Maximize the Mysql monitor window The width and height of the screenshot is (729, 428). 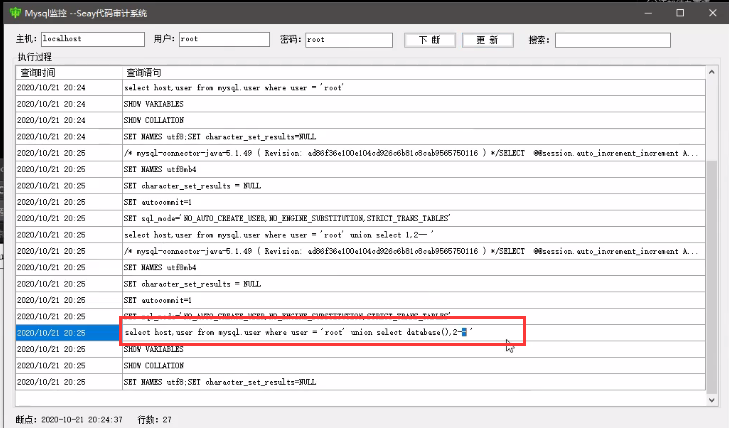click(x=680, y=13)
